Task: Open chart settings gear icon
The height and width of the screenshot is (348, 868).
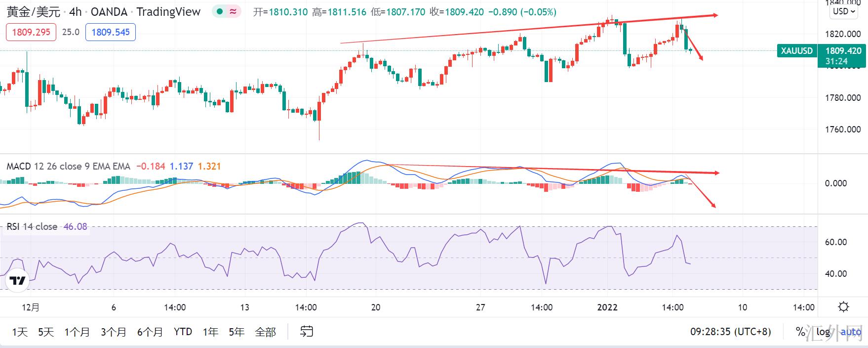Action: tap(843, 307)
